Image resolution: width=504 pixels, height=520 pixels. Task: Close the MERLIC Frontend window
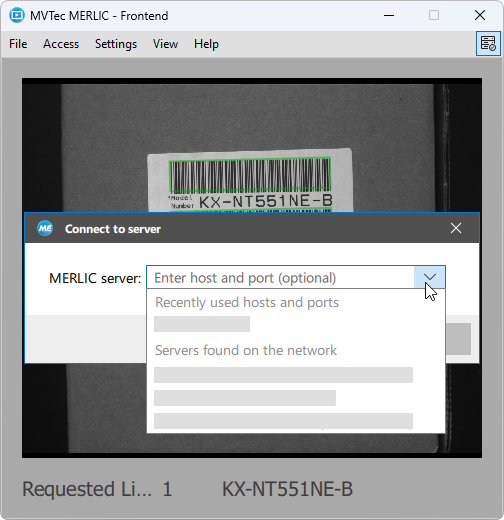[480, 15]
